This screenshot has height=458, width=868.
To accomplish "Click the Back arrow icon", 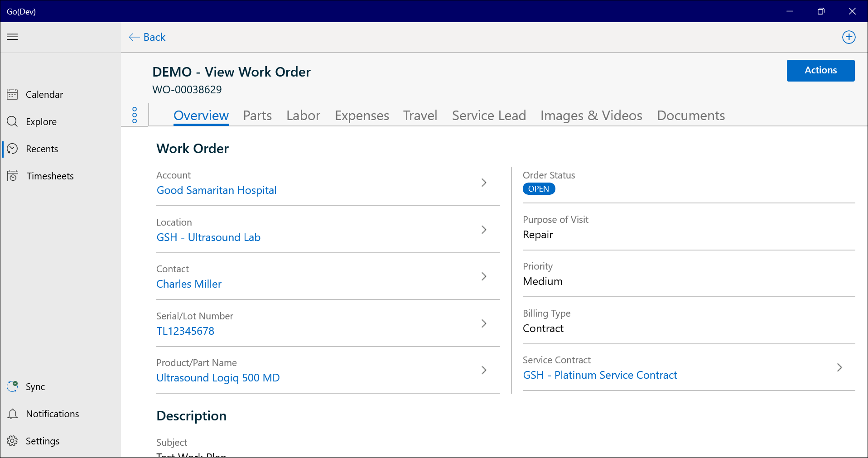I will (134, 37).
